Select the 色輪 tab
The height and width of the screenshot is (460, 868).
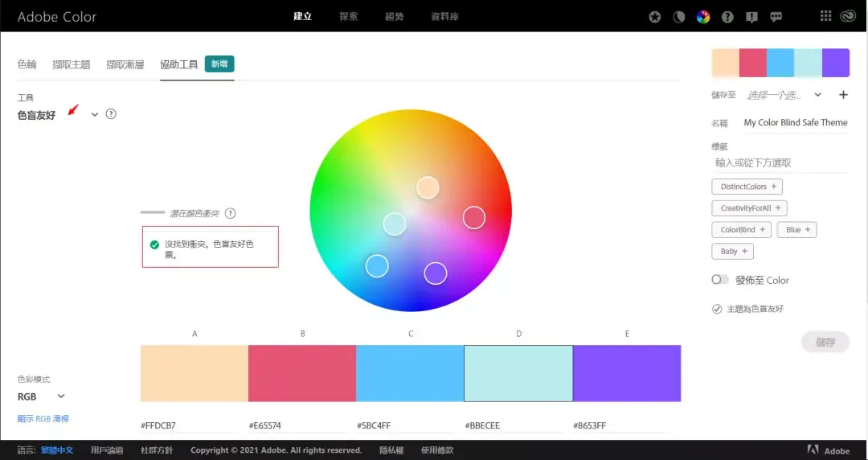click(27, 64)
